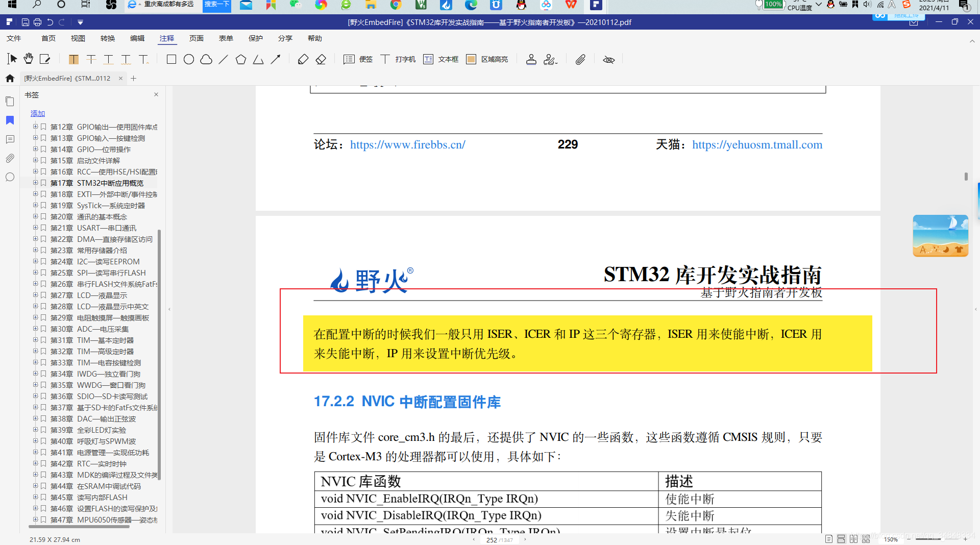
Task: Select the Eraser tool
Action: 321,59
